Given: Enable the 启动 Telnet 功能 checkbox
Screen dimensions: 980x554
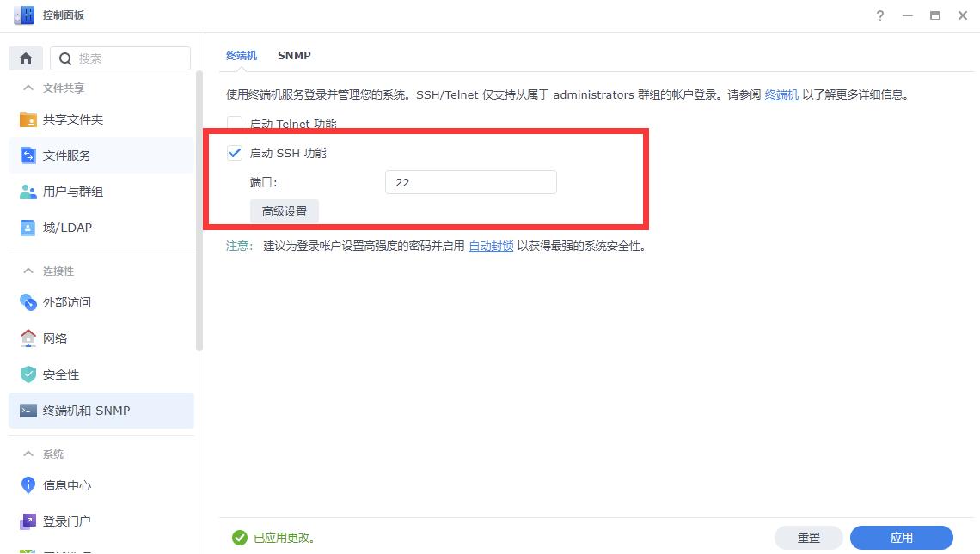Looking at the screenshot, I should [234, 123].
